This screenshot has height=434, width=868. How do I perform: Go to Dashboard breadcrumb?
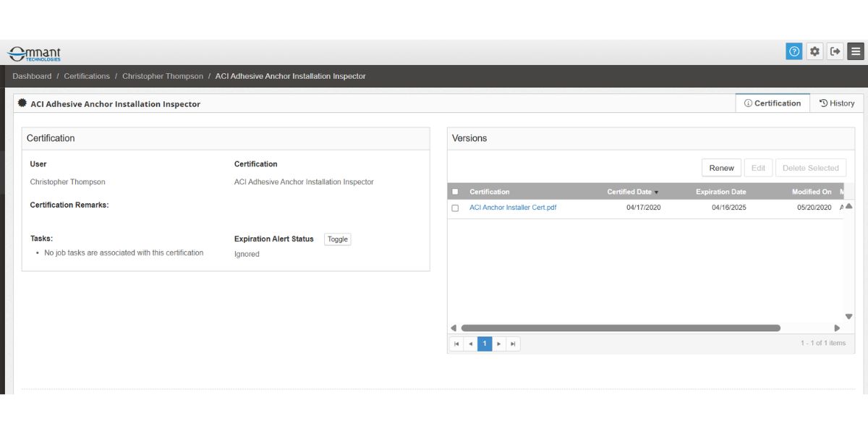pyautogui.click(x=32, y=76)
